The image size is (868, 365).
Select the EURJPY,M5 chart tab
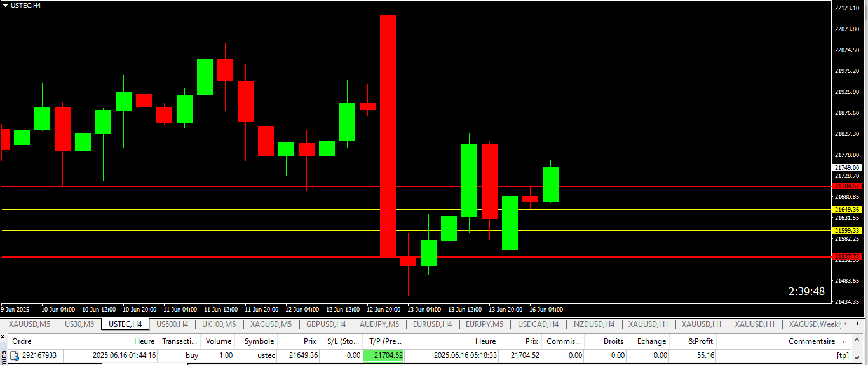(x=484, y=324)
